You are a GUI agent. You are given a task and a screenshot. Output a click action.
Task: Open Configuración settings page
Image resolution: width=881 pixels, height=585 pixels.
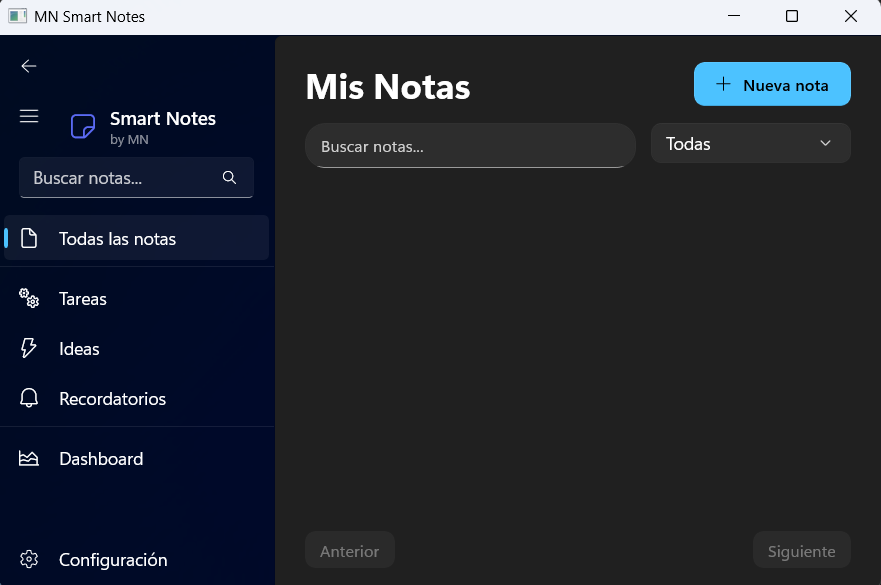tap(137, 559)
